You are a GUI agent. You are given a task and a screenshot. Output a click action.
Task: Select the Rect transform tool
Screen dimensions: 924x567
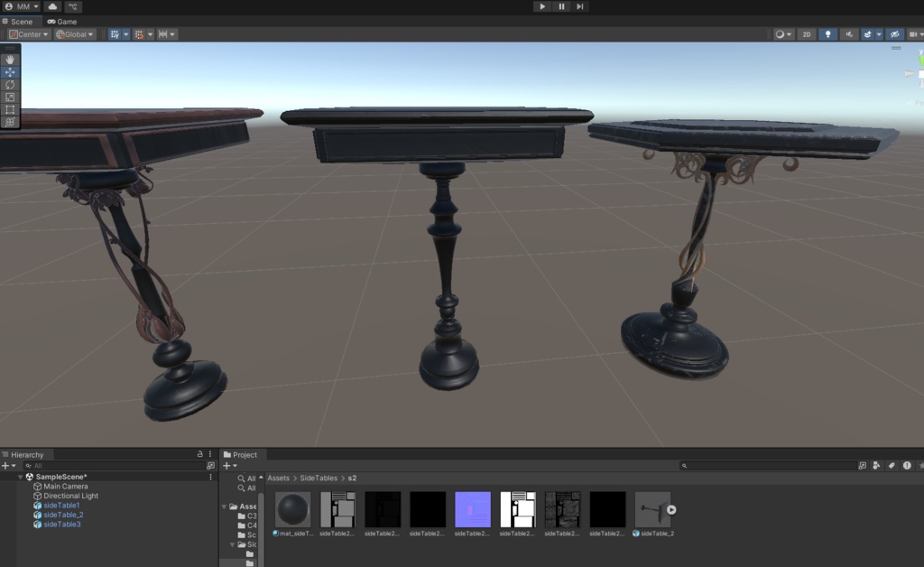pyautogui.click(x=10, y=109)
